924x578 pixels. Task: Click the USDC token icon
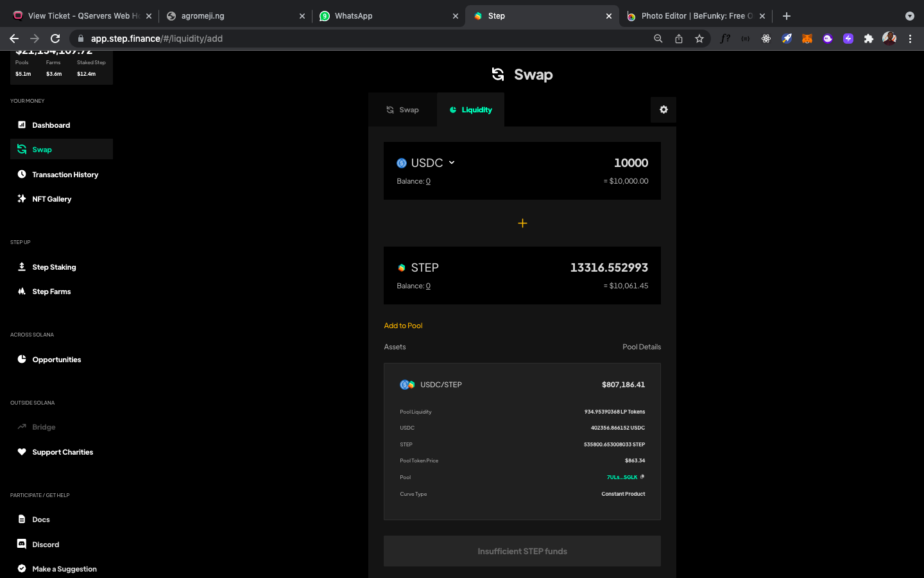tap(402, 163)
